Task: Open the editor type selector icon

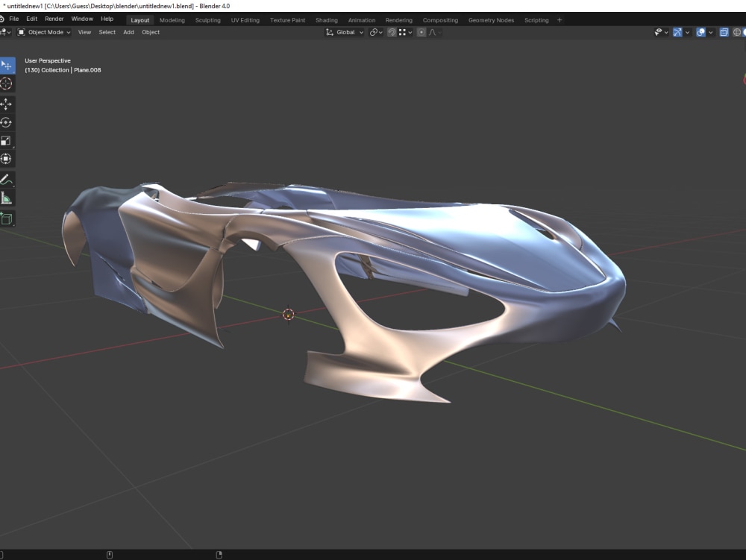Action: pos(4,32)
